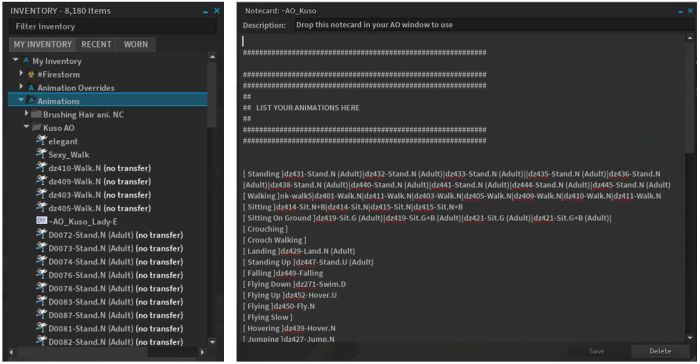Click the Animation Overrides folder icon
700x364 pixels.
[31, 88]
